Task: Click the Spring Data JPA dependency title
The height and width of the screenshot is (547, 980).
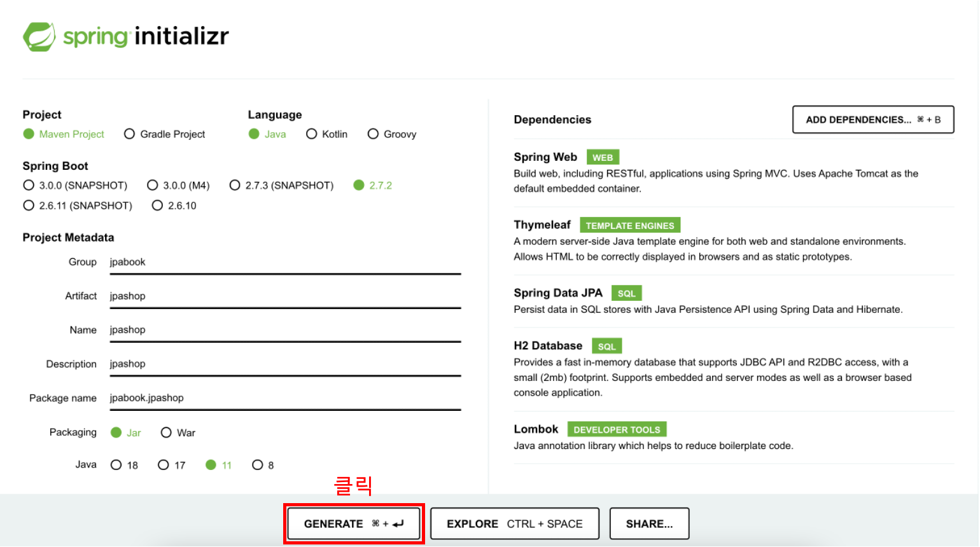Action: click(x=558, y=293)
